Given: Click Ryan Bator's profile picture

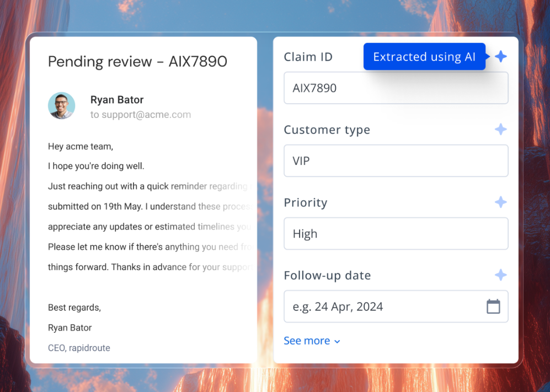Looking at the screenshot, I should 61,105.
